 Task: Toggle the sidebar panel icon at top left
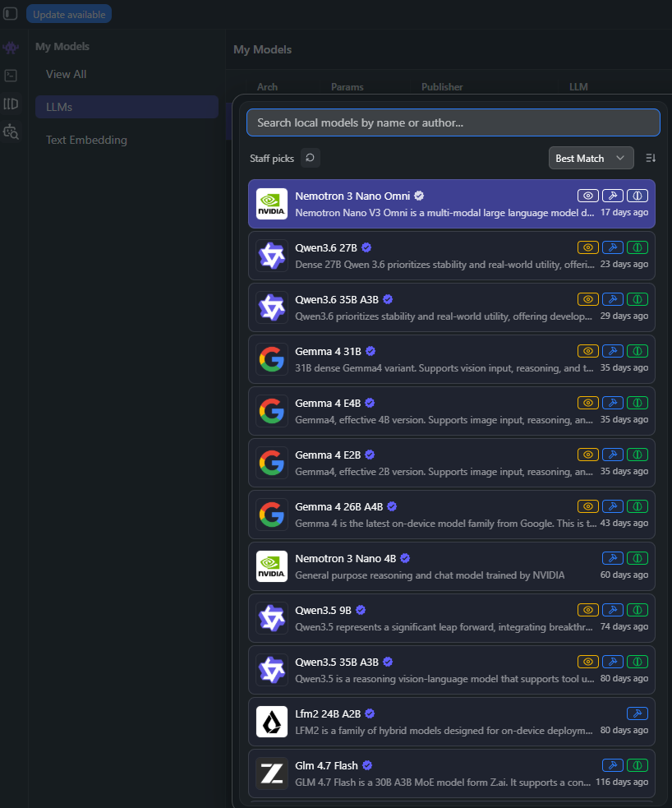pos(11,14)
